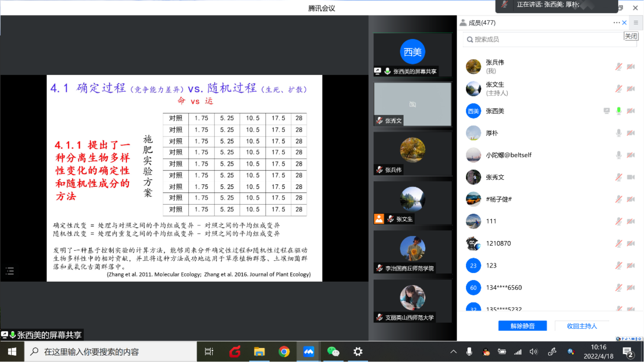Open the system volume control
The height and width of the screenshot is (362, 644).
534,352
